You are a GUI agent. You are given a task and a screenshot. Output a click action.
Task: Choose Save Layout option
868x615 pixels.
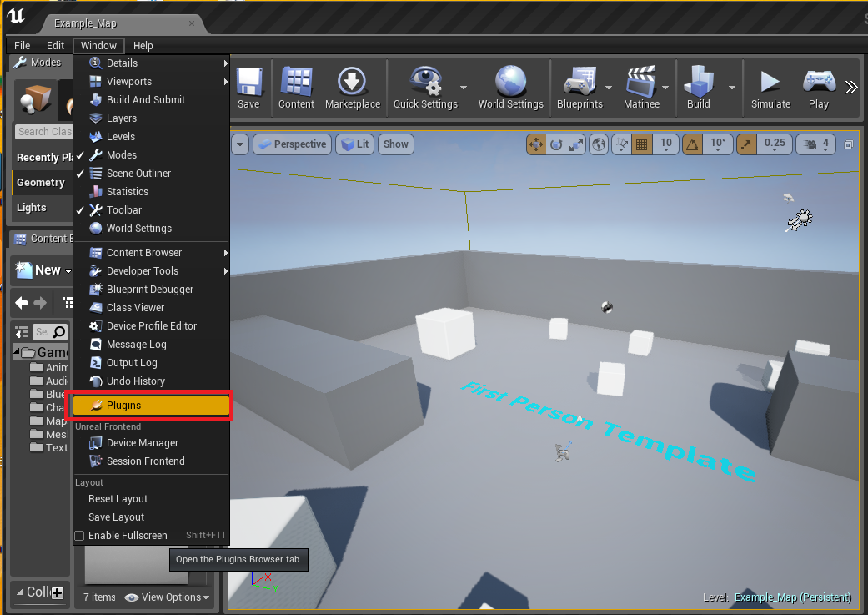point(151,517)
